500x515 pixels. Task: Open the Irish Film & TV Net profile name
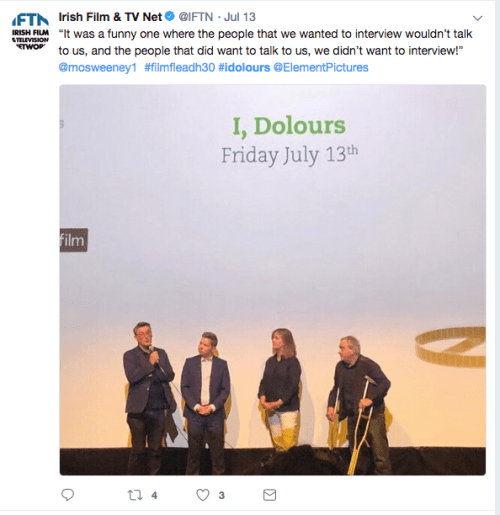click(x=110, y=17)
